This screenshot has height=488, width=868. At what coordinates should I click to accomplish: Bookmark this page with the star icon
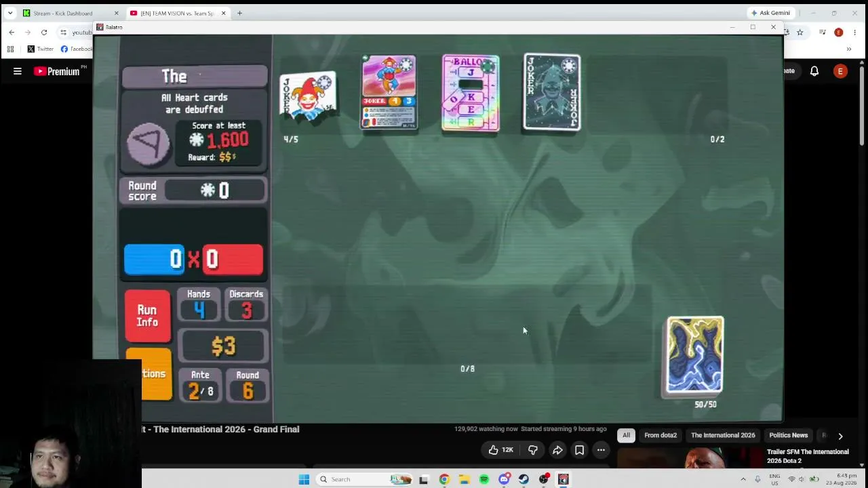click(x=800, y=32)
